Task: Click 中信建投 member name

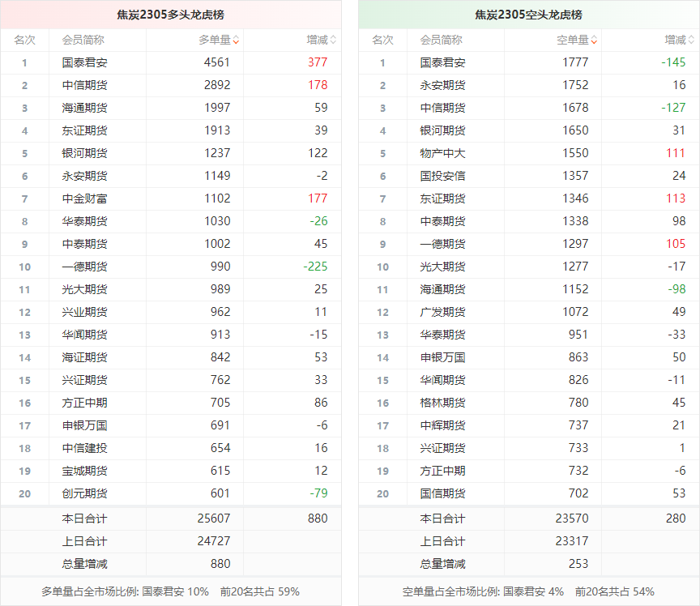Action: 84,448
